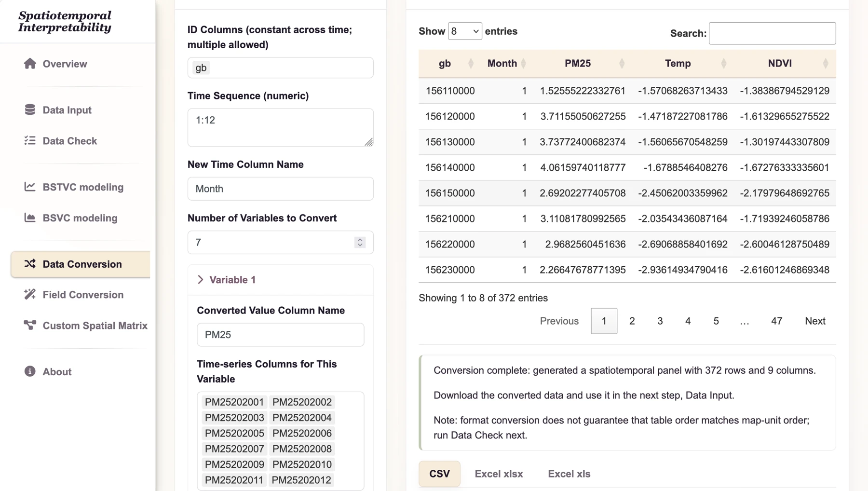Select the CSV download tab

tap(439, 474)
